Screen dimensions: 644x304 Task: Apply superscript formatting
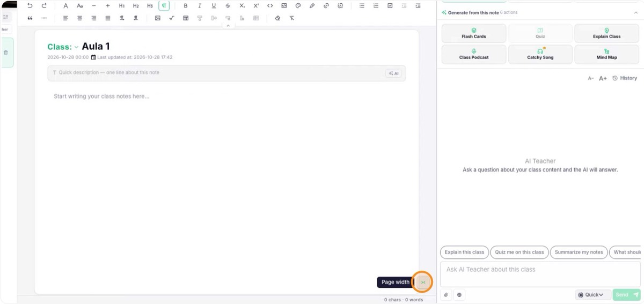click(x=256, y=5)
